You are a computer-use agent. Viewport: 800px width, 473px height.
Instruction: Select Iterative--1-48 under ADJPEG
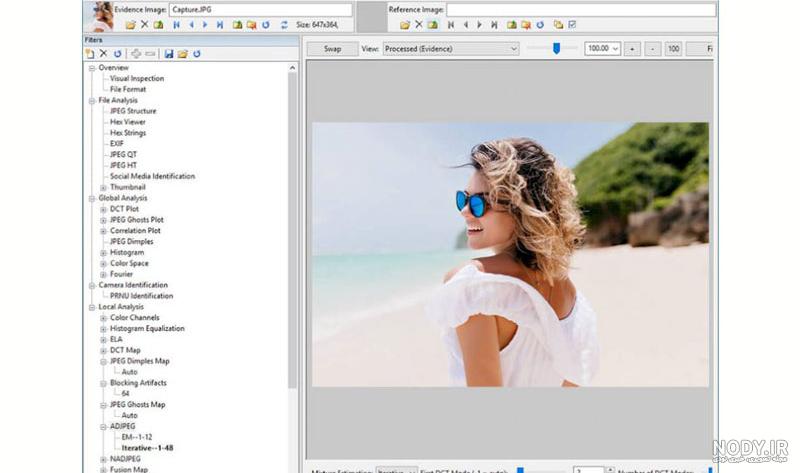tap(147, 448)
